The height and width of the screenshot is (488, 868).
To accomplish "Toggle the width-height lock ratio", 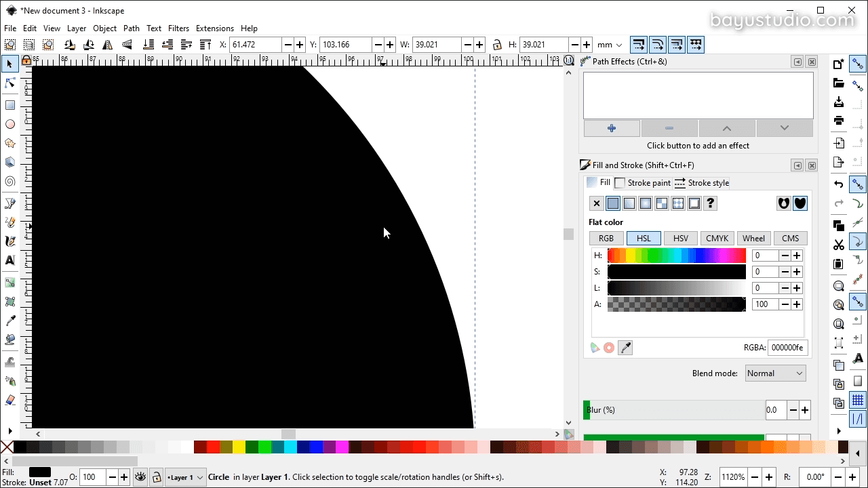I will coord(497,45).
